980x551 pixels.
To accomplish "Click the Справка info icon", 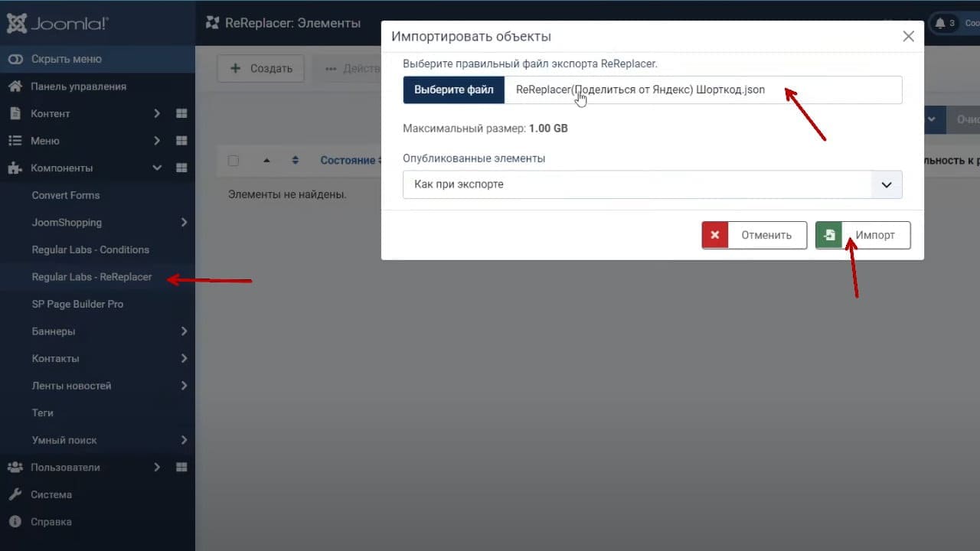I will point(15,522).
